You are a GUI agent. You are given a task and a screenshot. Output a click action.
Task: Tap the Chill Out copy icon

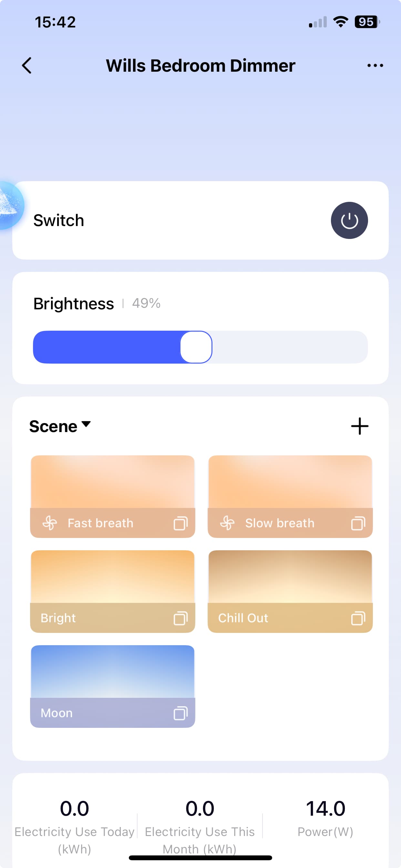[x=358, y=618]
